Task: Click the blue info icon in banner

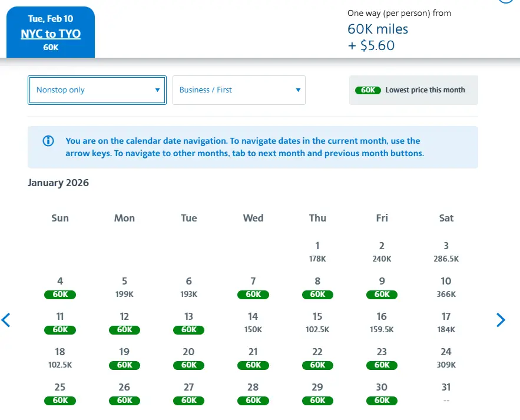Action: 48,141
